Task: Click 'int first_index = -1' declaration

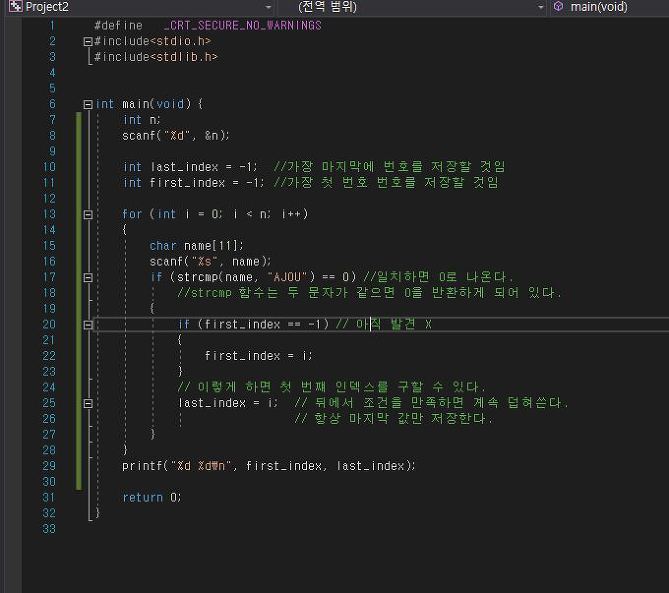Action: tap(194, 183)
